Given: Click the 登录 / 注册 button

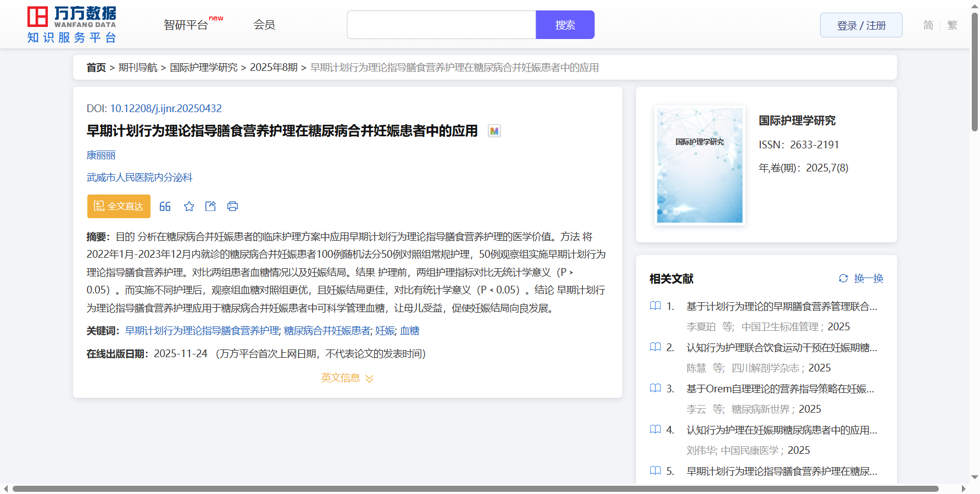Looking at the screenshot, I should (861, 25).
